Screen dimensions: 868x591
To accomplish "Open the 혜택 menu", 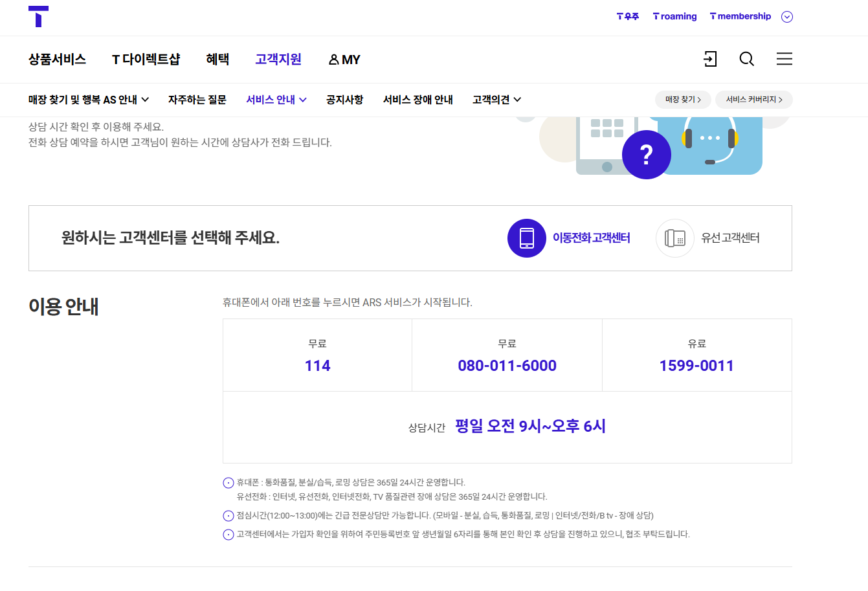I will click(x=217, y=60).
